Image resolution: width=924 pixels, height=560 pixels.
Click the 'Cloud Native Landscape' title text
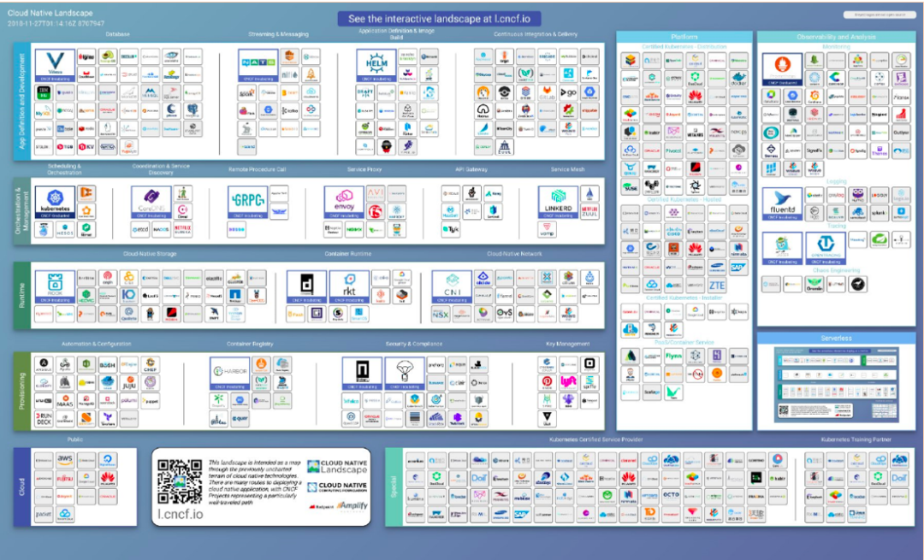(50, 13)
